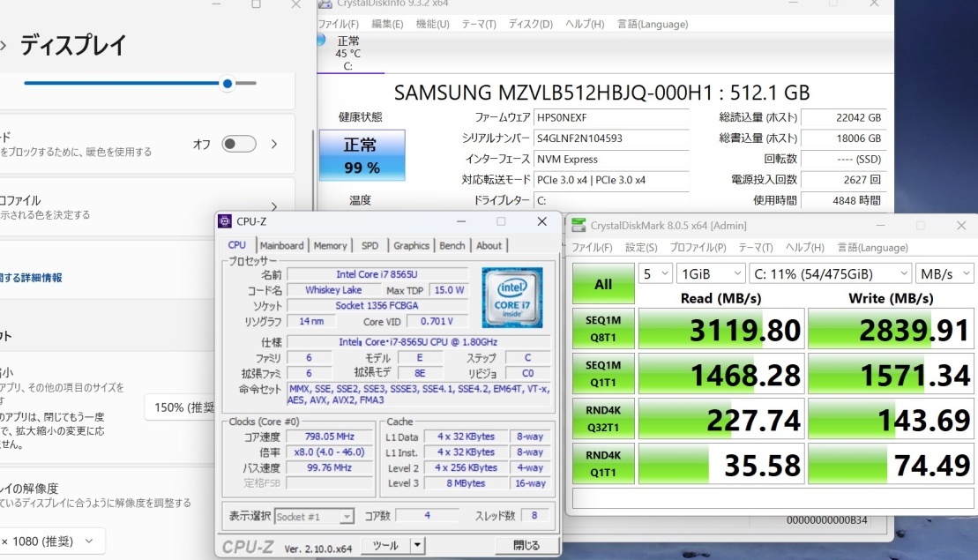Image resolution: width=978 pixels, height=560 pixels.
Task: Click the brightness slider track
Action: point(140,83)
